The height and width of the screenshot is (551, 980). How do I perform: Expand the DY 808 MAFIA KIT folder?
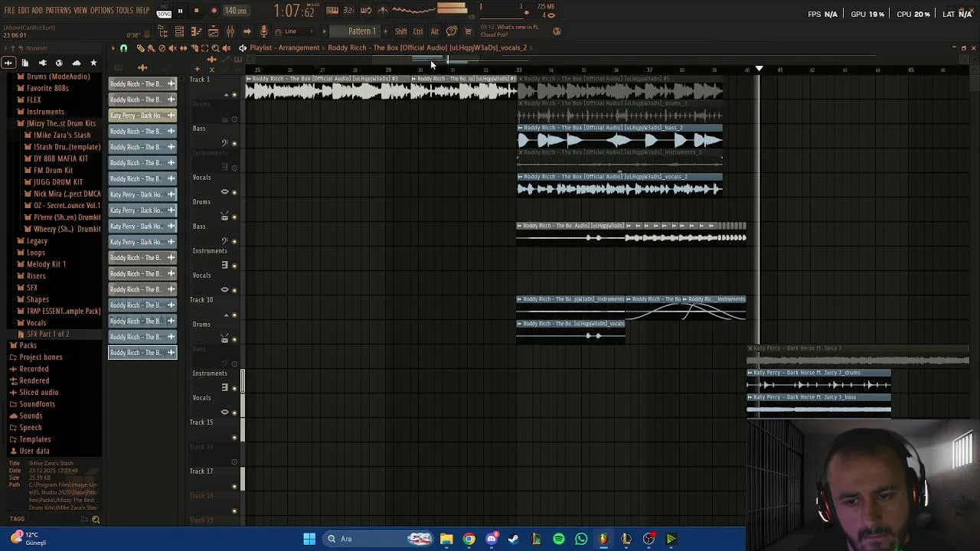[60, 158]
